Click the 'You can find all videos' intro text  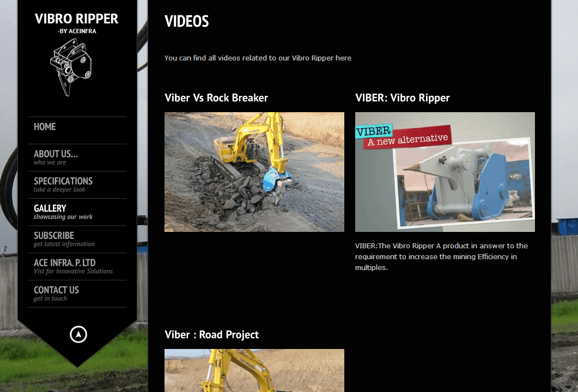pyautogui.click(x=258, y=58)
